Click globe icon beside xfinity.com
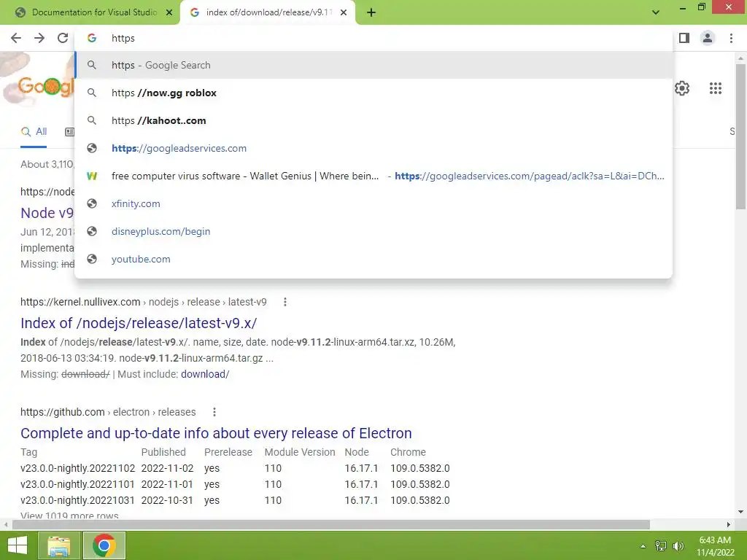The image size is (747, 560). (x=92, y=203)
